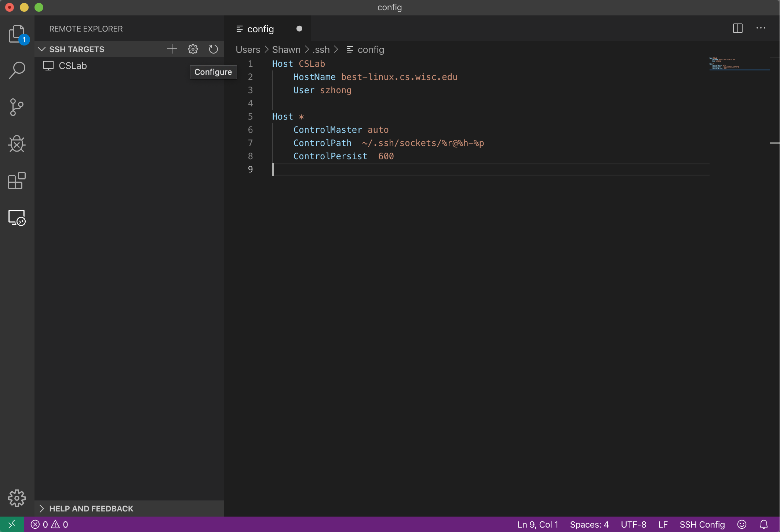The image size is (780, 532).
Task: Open the Extensions view icon
Action: tap(17, 181)
